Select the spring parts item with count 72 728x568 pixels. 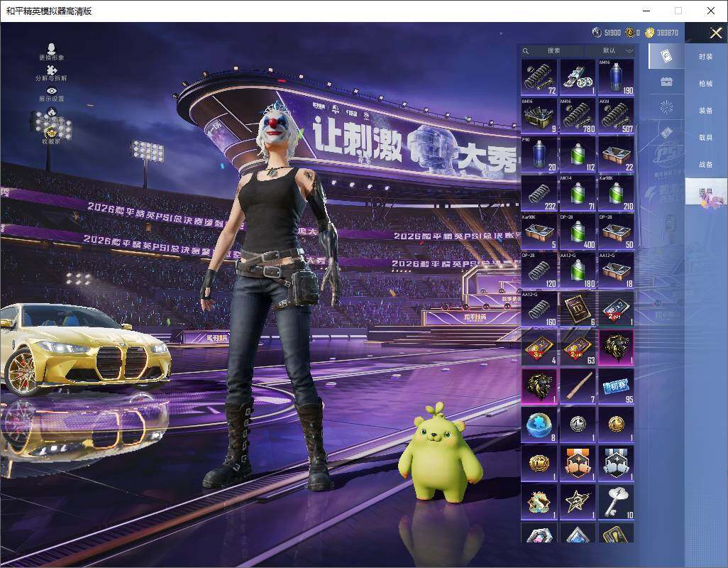point(539,77)
